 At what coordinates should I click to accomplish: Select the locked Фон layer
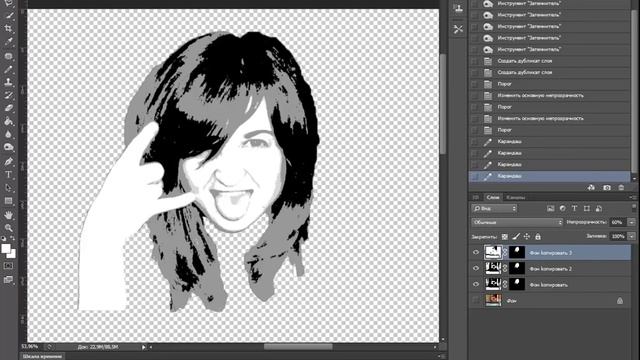click(x=549, y=300)
